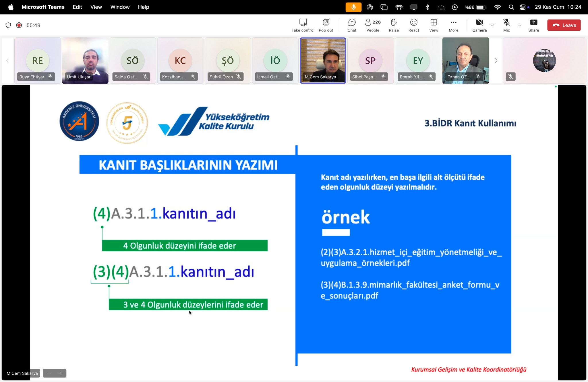Open the Apple menu

(11, 7)
